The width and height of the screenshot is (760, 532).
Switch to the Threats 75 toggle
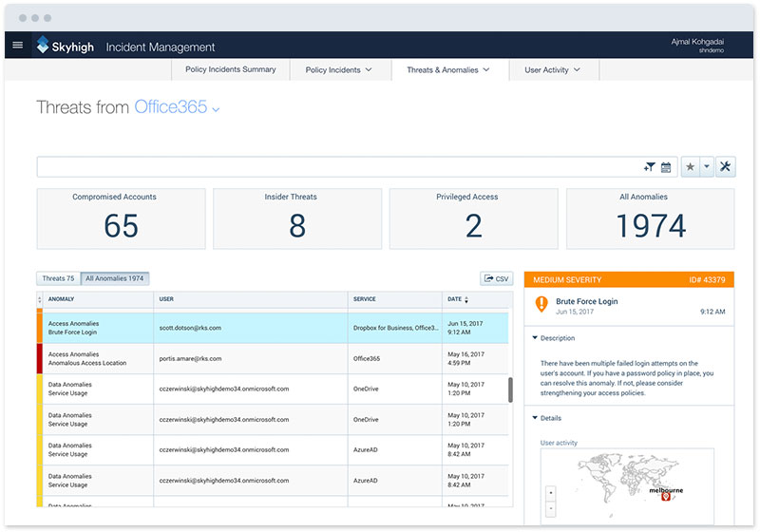tap(57, 278)
